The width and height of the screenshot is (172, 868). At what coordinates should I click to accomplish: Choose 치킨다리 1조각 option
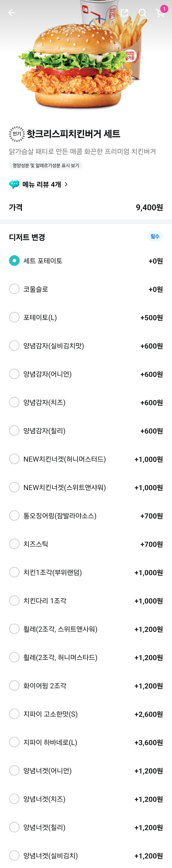pyautogui.click(x=14, y=600)
